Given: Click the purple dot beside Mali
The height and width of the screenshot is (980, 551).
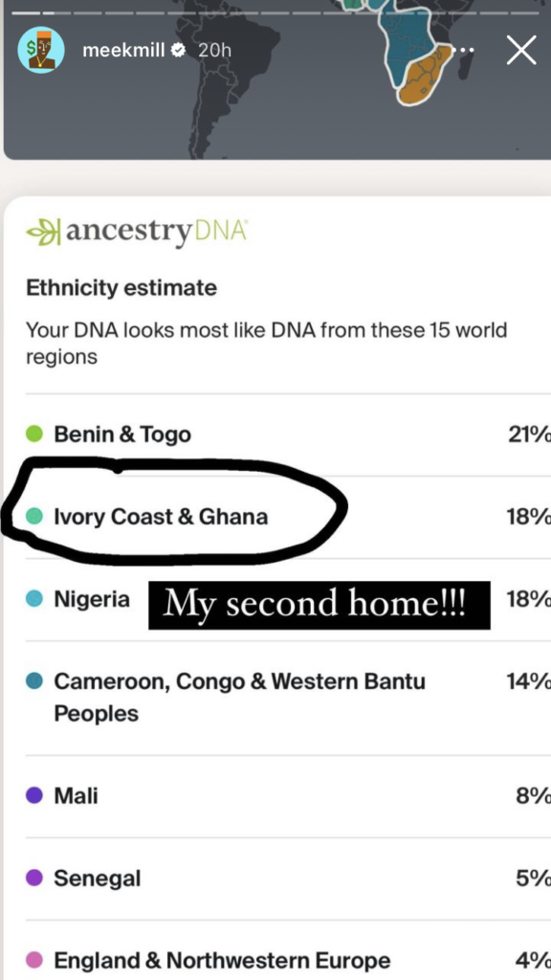Looking at the screenshot, I should pyautogui.click(x=35, y=795).
